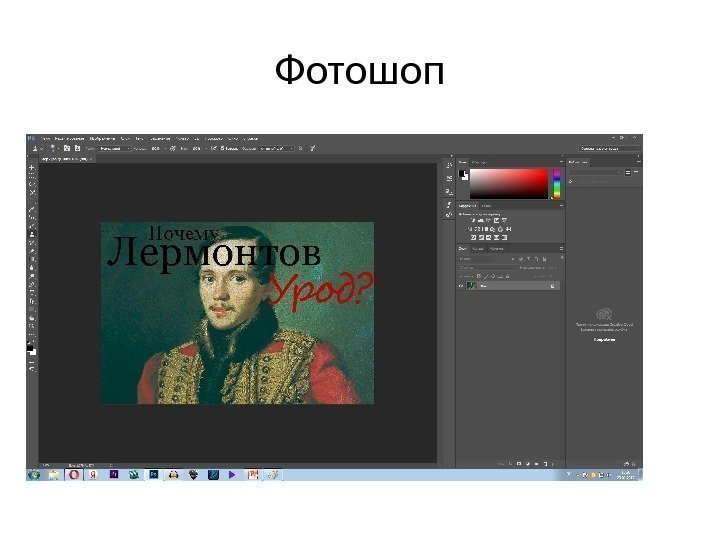The width and height of the screenshot is (720, 540).
Task: Open the Sample dropdown in options bar
Action: tap(276, 148)
